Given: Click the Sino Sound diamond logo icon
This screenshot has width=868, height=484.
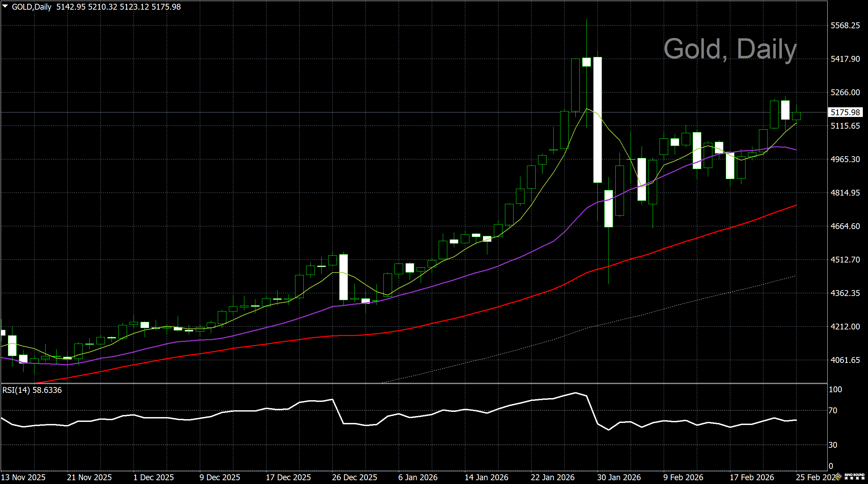Looking at the screenshot, I should (838, 477).
